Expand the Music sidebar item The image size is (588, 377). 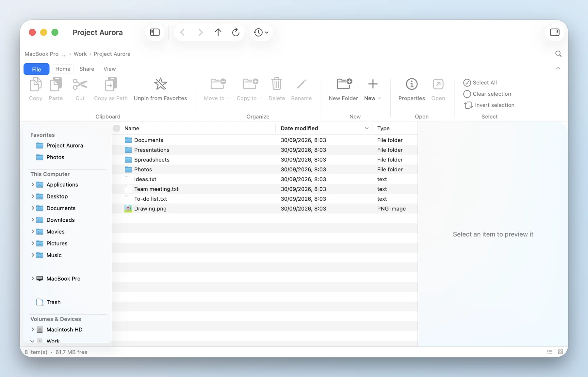pyautogui.click(x=33, y=255)
